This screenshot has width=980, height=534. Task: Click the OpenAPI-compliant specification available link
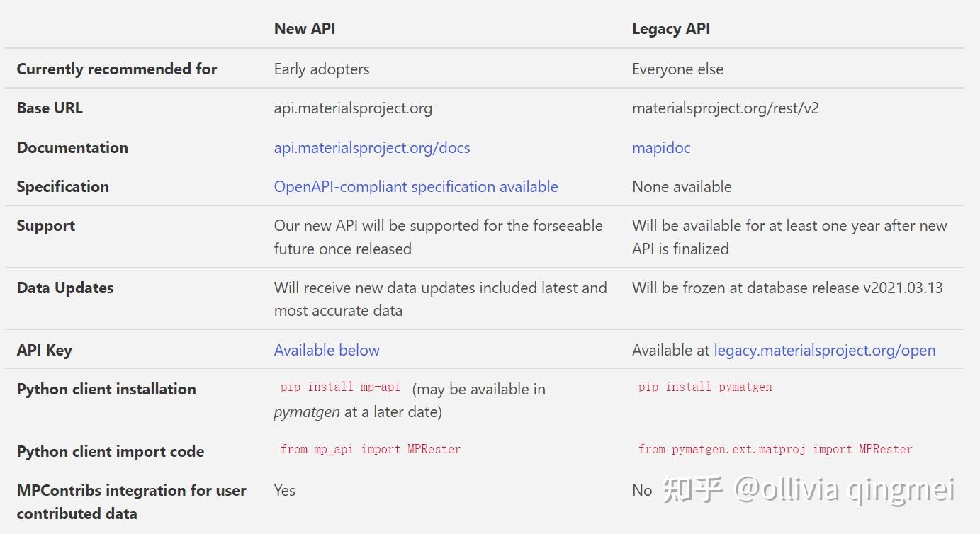415,186
